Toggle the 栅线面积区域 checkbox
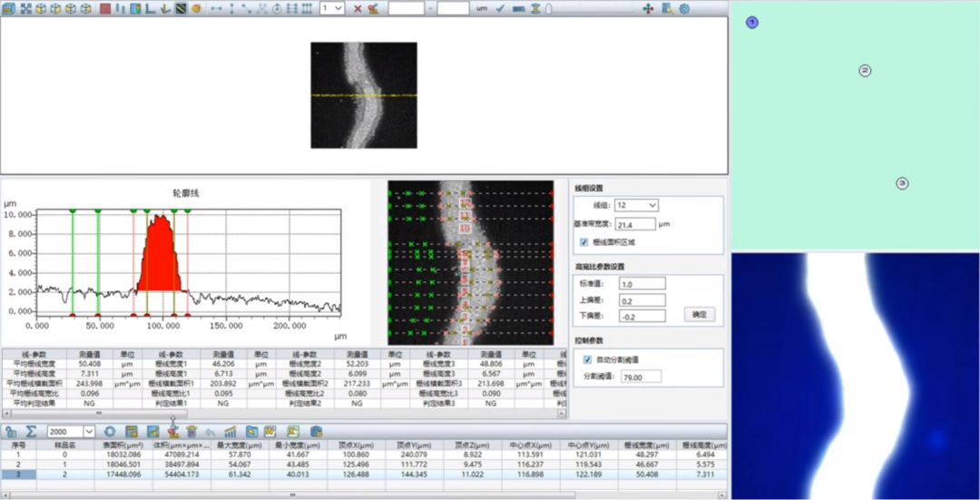Viewport: 980px width, 500px height. click(x=584, y=242)
